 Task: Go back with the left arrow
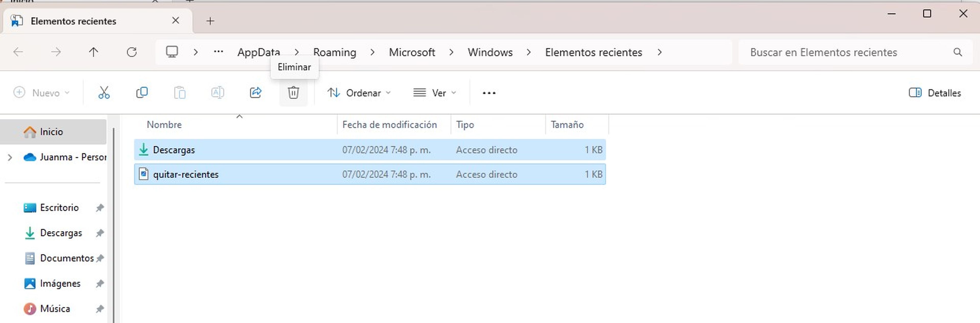pos(18,52)
